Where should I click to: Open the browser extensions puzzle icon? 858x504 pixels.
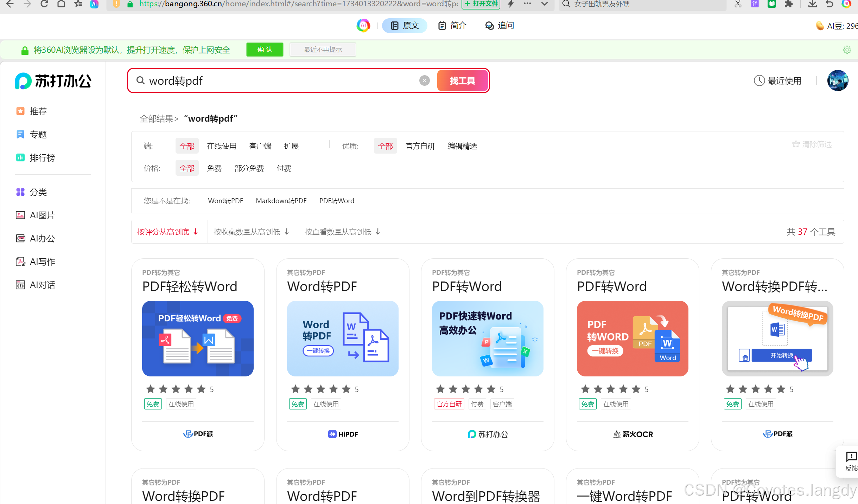789,4
